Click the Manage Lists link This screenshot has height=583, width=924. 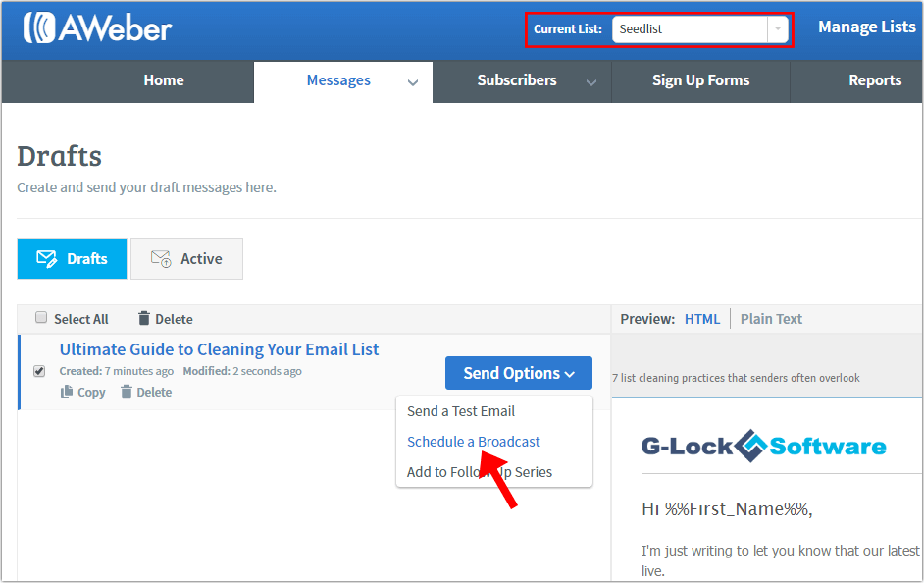pos(867,26)
